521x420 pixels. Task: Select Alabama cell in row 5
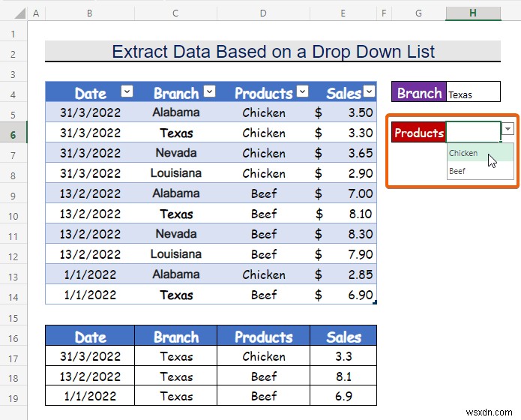click(x=175, y=112)
